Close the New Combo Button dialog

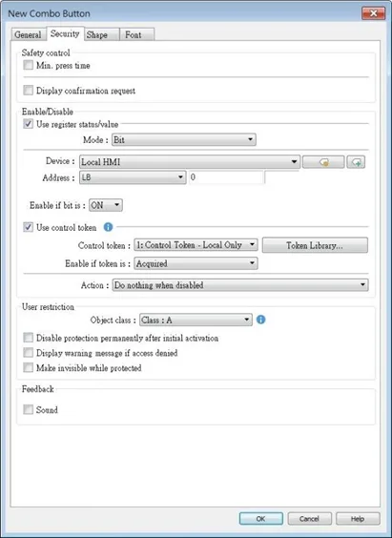(x=374, y=13)
